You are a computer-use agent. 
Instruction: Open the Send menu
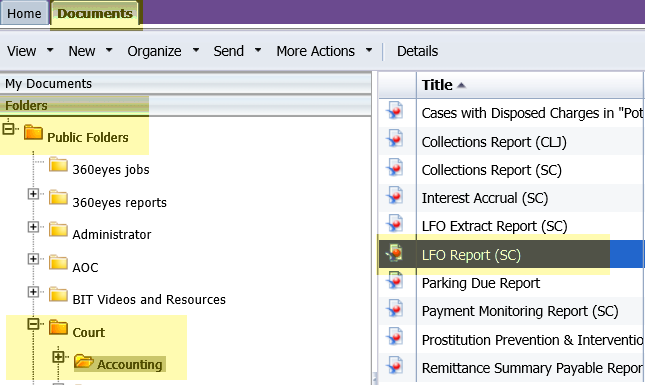(x=229, y=51)
